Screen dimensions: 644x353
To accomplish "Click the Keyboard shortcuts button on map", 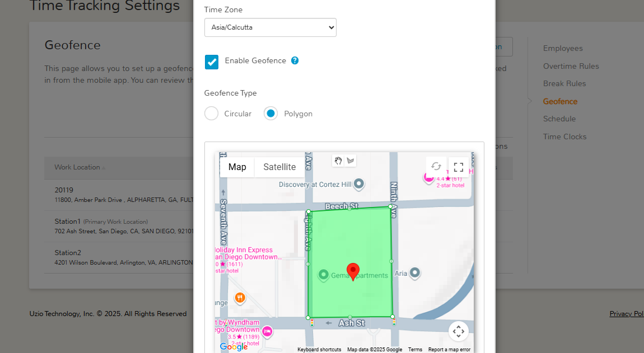I will [x=319, y=350].
